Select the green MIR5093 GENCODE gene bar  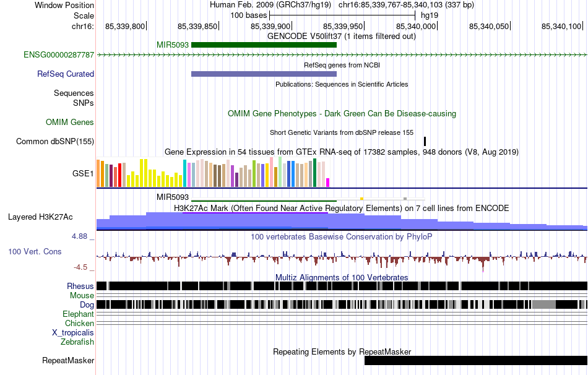(x=264, y=45)
